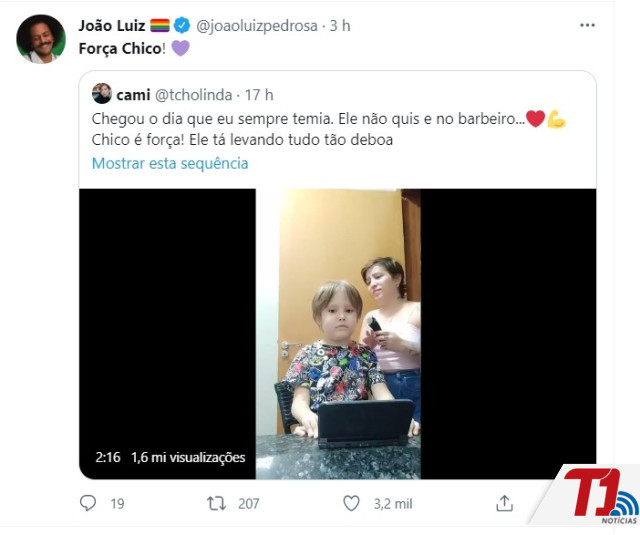Screen dimensions: 640x535
Task: Open the three-dot more options menu
Action: (x=587, y=25)
